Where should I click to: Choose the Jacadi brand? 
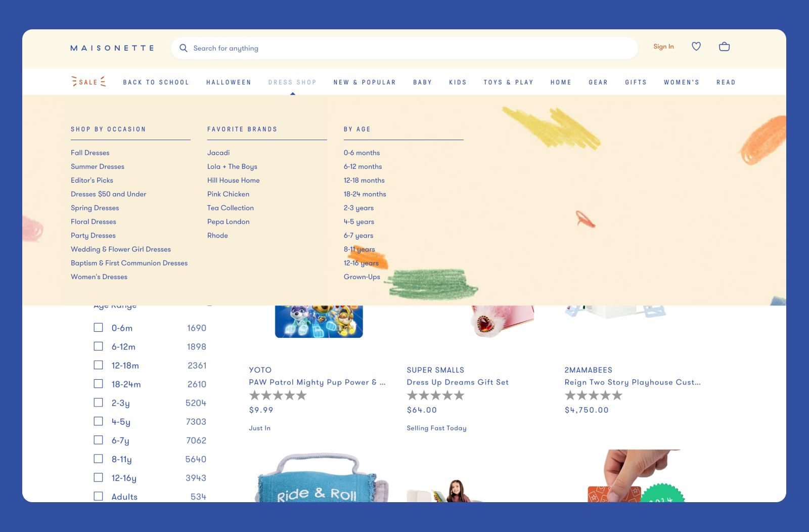(218, 153)
